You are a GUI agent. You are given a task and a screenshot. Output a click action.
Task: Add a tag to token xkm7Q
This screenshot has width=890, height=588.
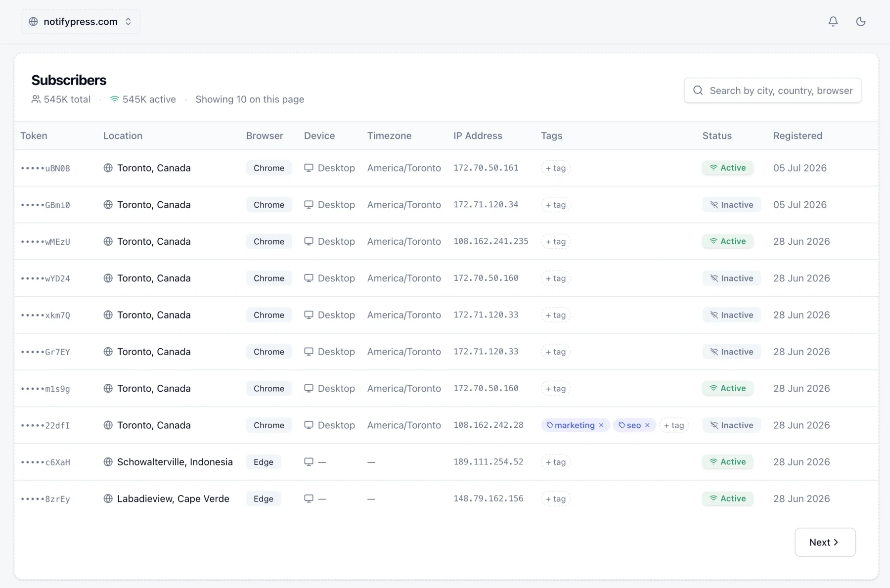coord(556,315)
